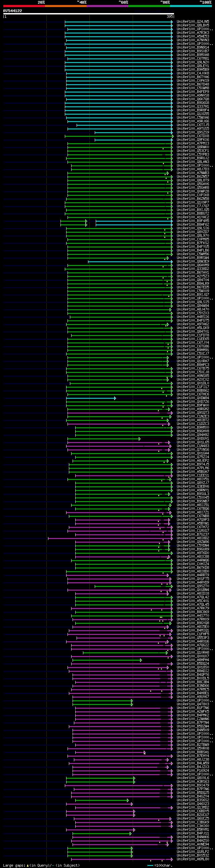
Task: Click UniRef100_C6TDX8 label
Action: 193,136
